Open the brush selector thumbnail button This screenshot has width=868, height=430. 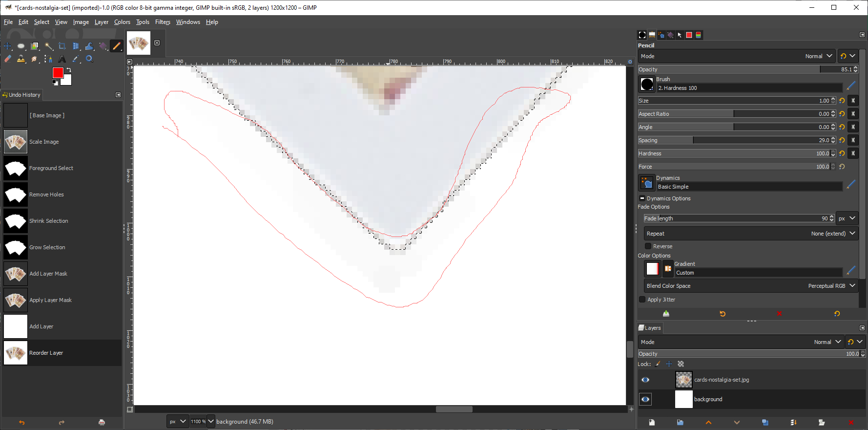647,84
